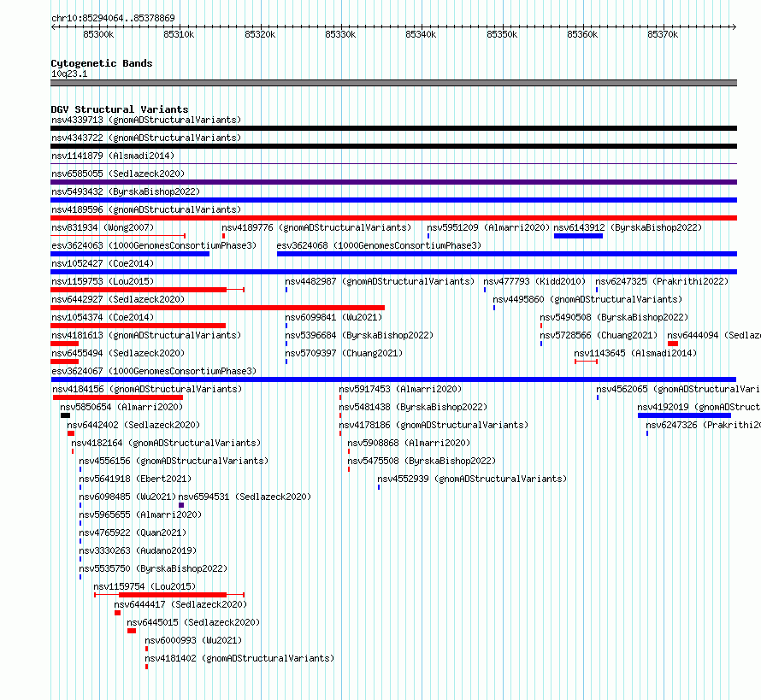Click the nsv4339713 gnomAD variant label
The image size is (761, 700).
(x=146, y=120)
